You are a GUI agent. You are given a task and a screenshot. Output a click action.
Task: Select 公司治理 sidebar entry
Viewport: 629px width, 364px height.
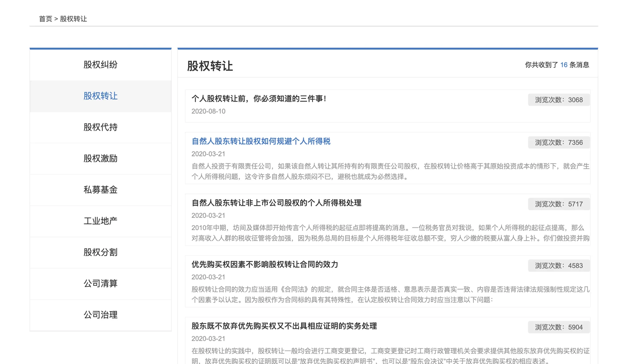point(100,315)
